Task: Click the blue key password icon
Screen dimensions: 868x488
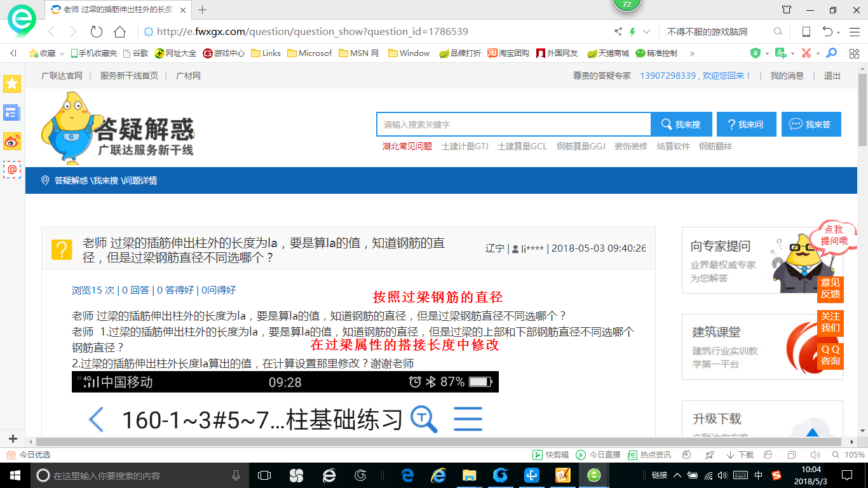Action: pyautogui.click(x=831, y=53)
